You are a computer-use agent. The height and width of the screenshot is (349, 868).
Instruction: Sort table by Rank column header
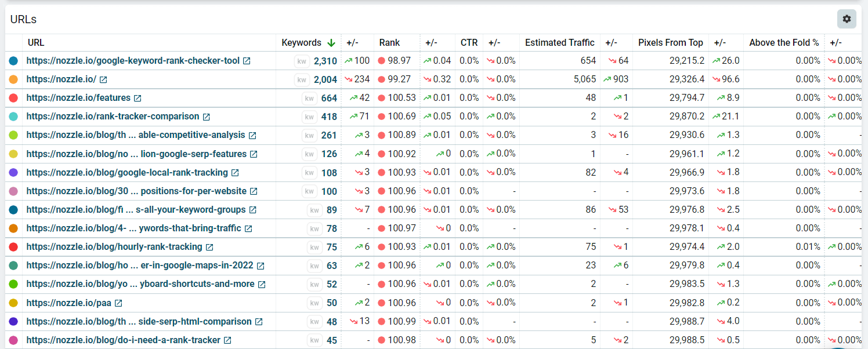(x=389, y=42)
